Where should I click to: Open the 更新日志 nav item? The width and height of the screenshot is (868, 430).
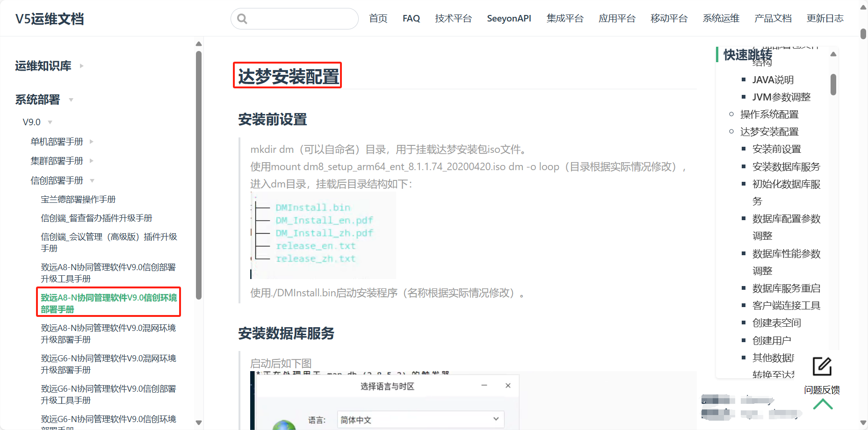[825, 19]
